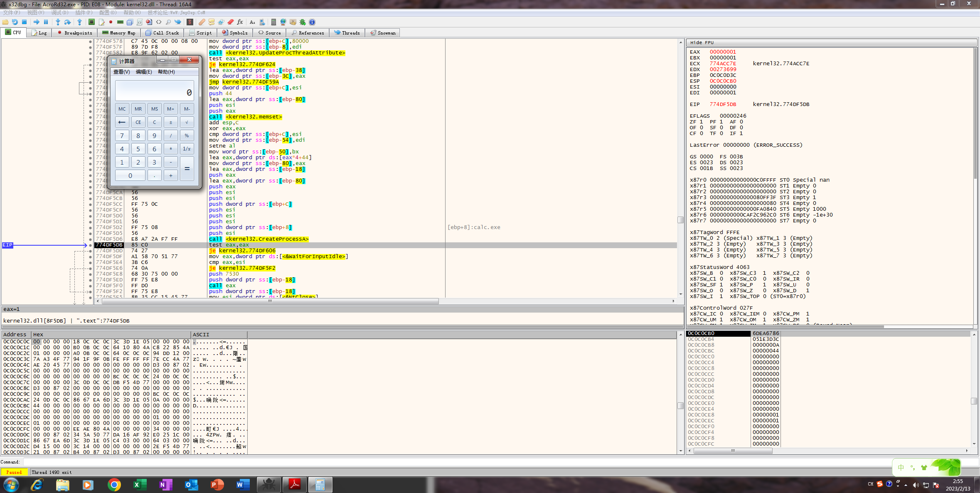Click the String references Az toolbar icon
The image size is (980, 493).
coord(252,22)
